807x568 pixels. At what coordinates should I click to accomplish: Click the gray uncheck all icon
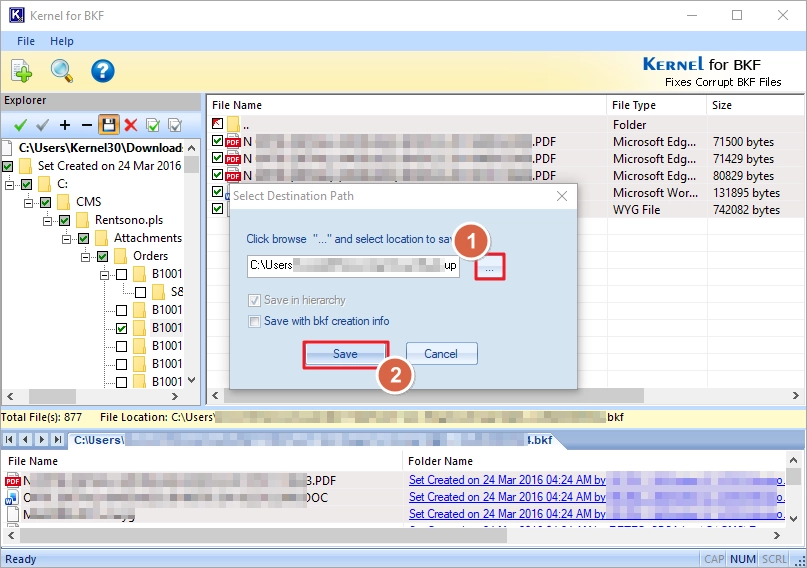43,125
